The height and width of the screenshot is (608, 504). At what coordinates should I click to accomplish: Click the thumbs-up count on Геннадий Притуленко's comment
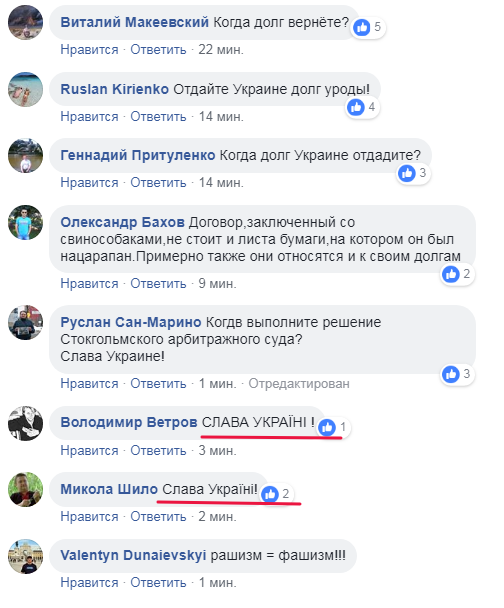click(423, 173)
